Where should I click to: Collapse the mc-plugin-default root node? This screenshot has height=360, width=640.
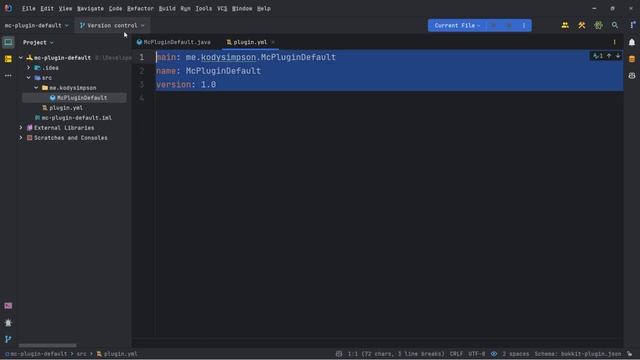(21, 58)
